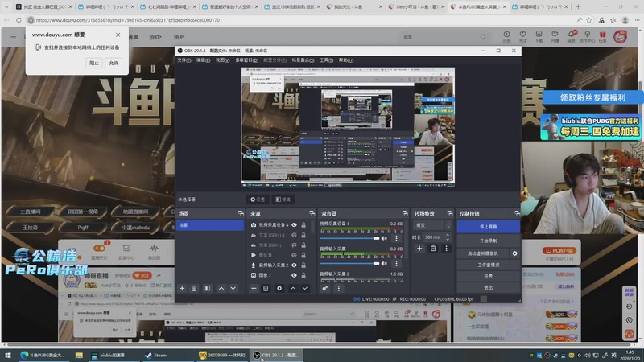Click 开始录制 button in OBS Controls
Viewport: 644px width, 362px height.
pos(489,241)
